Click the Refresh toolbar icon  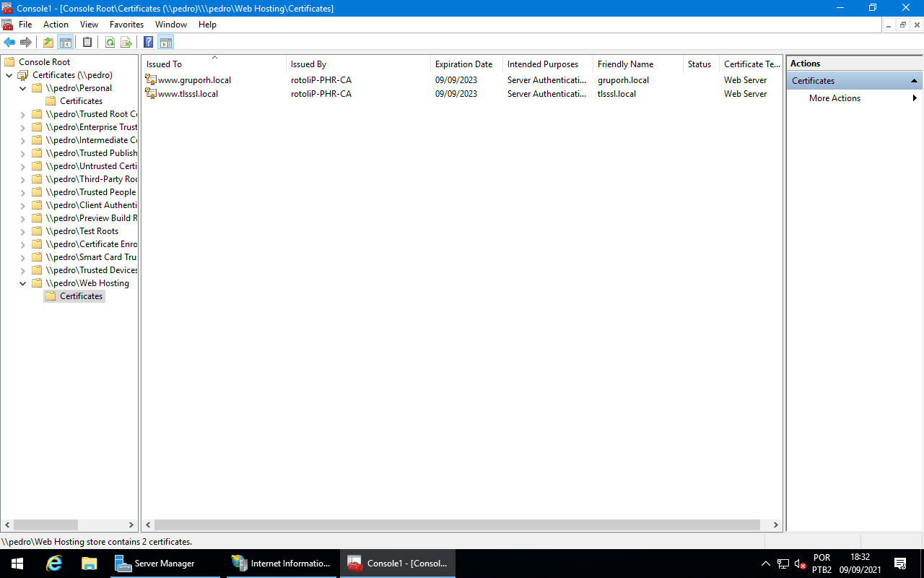(x=110, y=42)
